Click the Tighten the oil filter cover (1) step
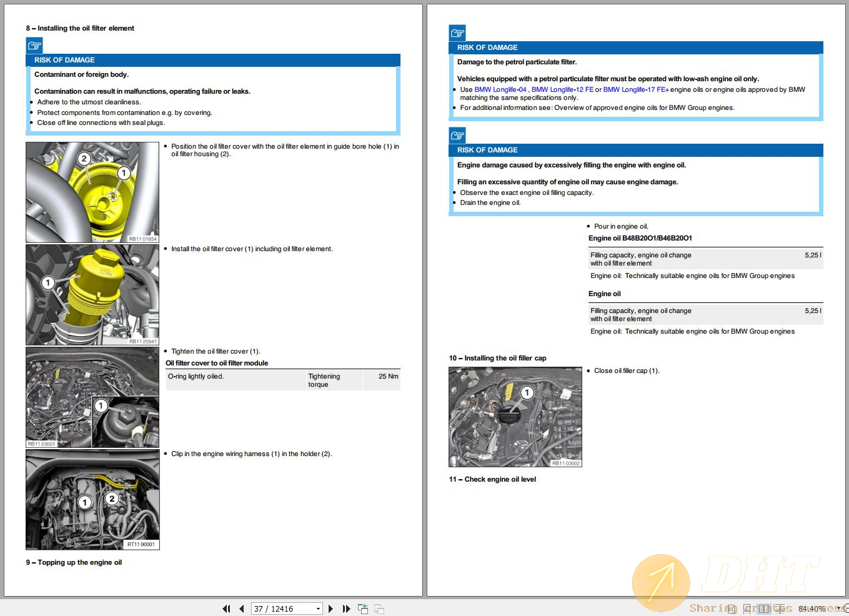Screen dimensions: 849x616 click(x=216, y=351)
